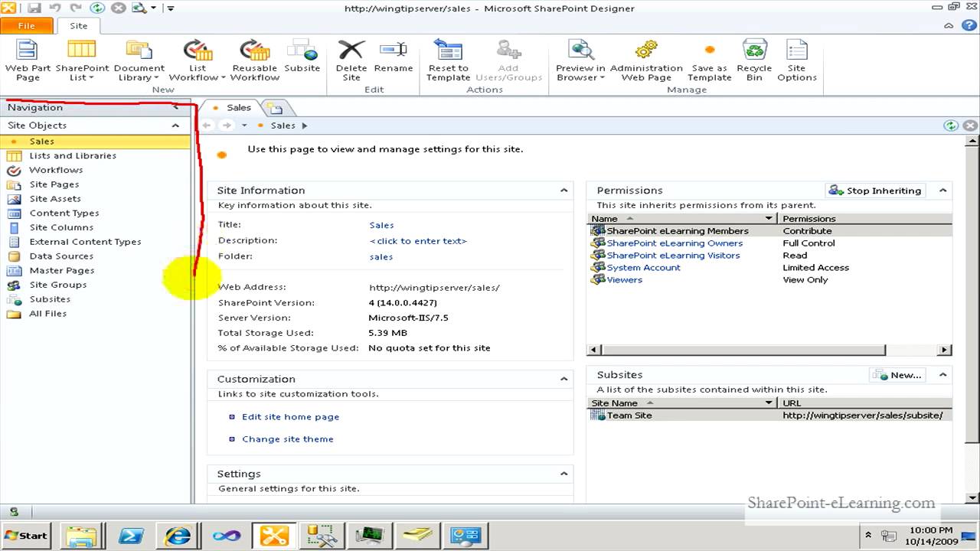This screenshot has width=980, height=551.
Task: Click the Stop icon in the breadcrumb bar
Action: coord(970,126)
